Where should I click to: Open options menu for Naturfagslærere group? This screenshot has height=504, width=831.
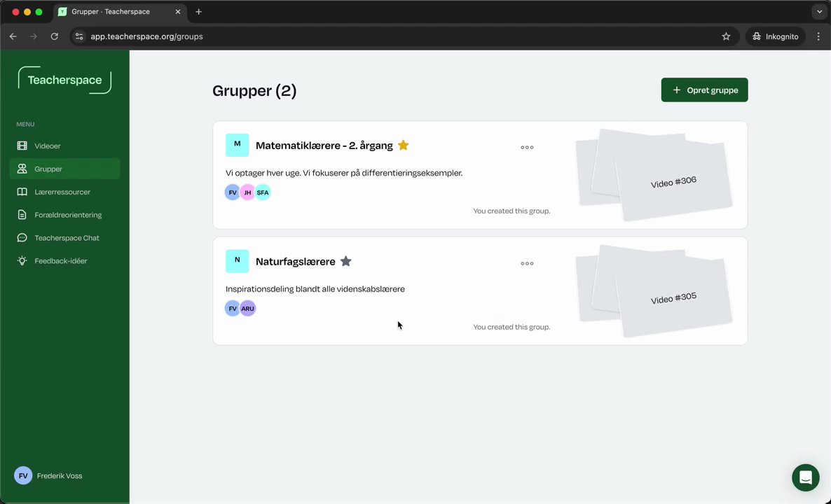527,263
